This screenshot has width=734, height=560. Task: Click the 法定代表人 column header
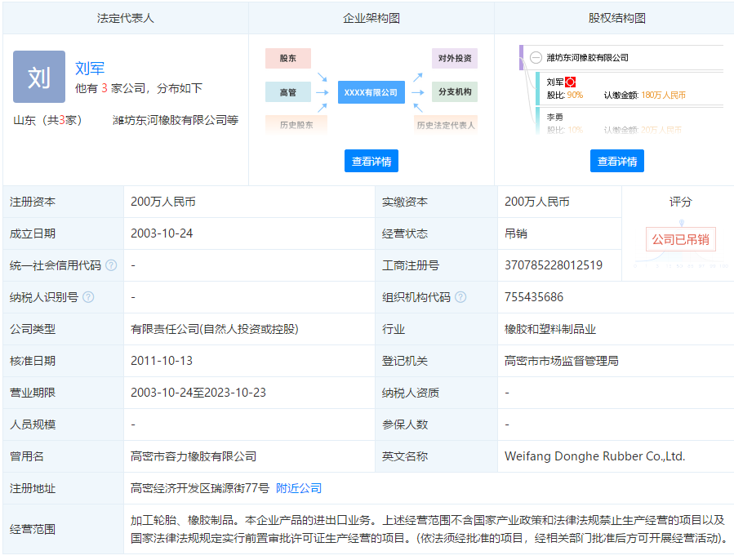coord(126,18)
